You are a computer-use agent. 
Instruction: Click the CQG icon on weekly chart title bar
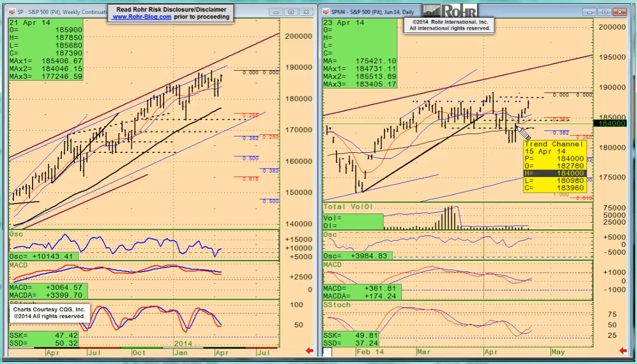(12, 11)
